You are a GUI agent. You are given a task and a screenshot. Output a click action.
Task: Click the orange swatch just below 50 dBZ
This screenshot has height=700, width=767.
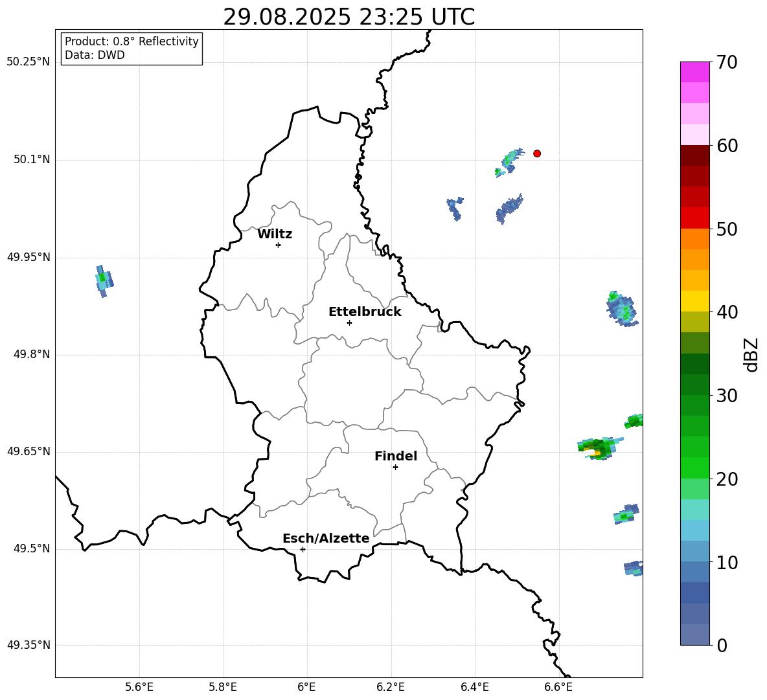pyautogui.click(x=694, y=239)
